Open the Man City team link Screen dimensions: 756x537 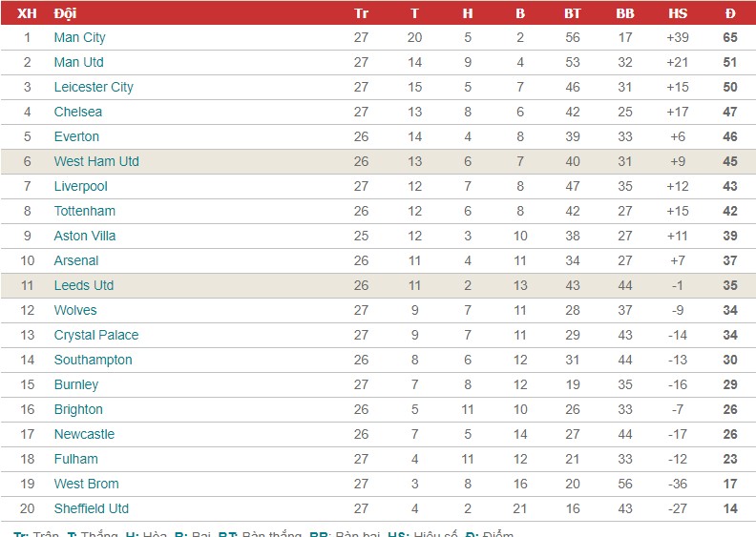tap(79, 37)
